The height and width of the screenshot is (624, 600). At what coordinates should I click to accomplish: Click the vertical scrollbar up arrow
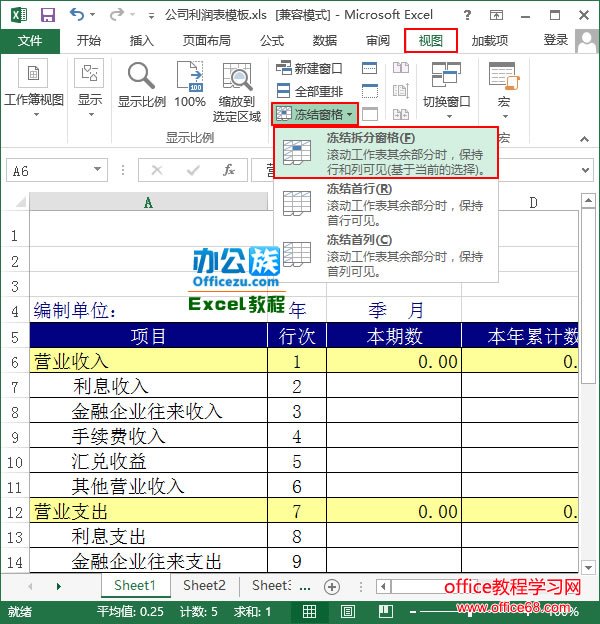[x=588, y=200]
